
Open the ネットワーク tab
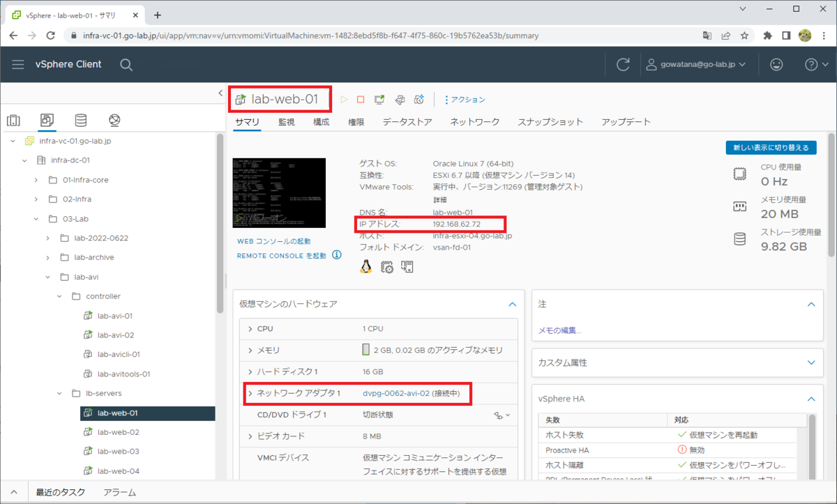coord(475,122)
